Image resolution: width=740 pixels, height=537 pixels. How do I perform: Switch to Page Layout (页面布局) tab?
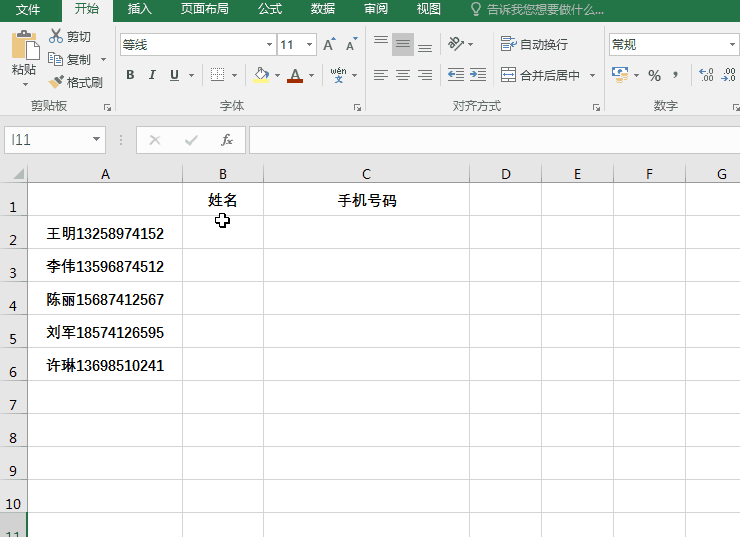(204, 9)
